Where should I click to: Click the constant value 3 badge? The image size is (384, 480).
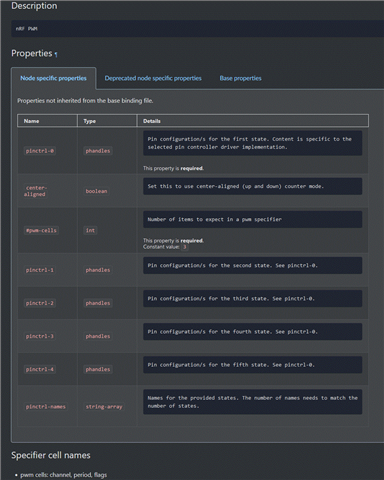click(184, 247)
